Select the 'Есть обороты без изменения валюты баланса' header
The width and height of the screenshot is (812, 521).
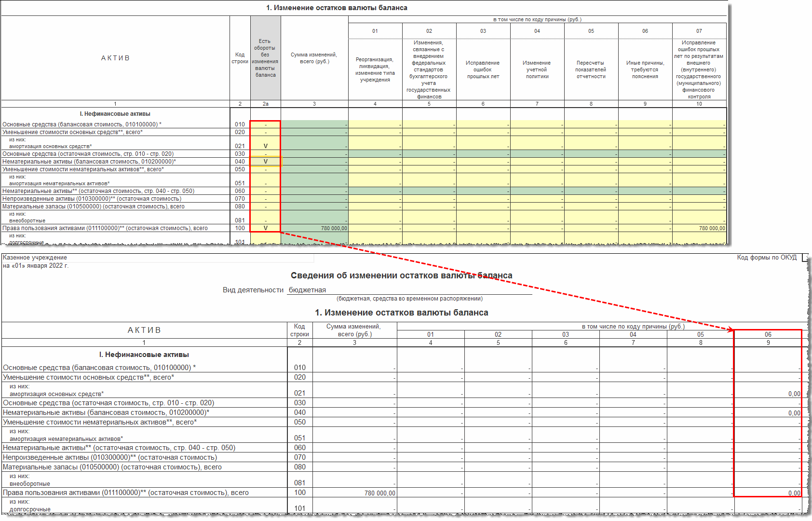click(x=265, y=58)
